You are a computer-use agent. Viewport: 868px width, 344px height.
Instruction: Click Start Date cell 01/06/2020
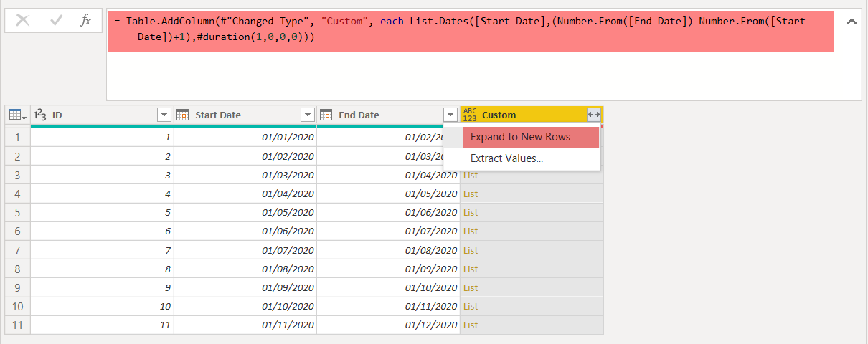click(245, 231)
